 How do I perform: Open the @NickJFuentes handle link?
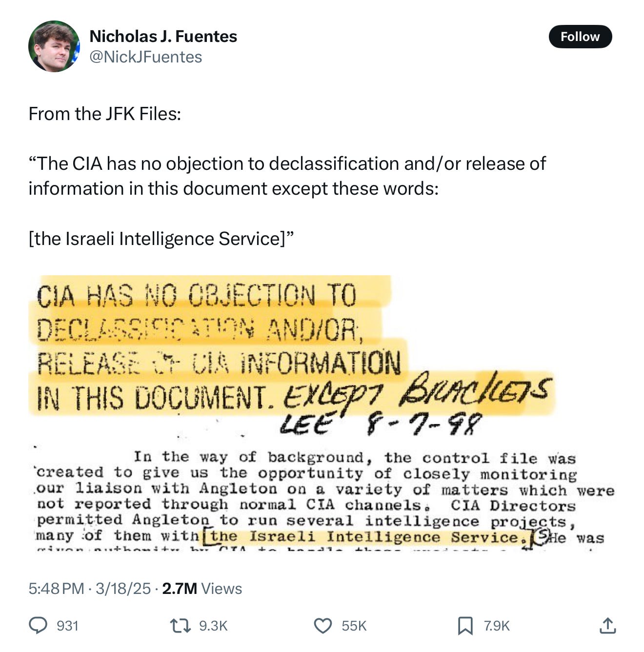click(x=145, y=57)
